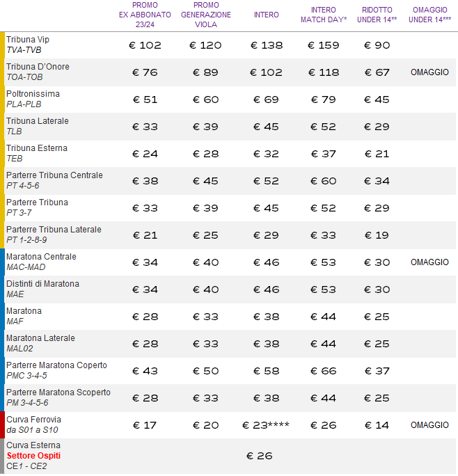This screenshot has height=476, width=458.
Task: Click Parterre Tribuna Laterale price € 19
Action: pos(377,235)
